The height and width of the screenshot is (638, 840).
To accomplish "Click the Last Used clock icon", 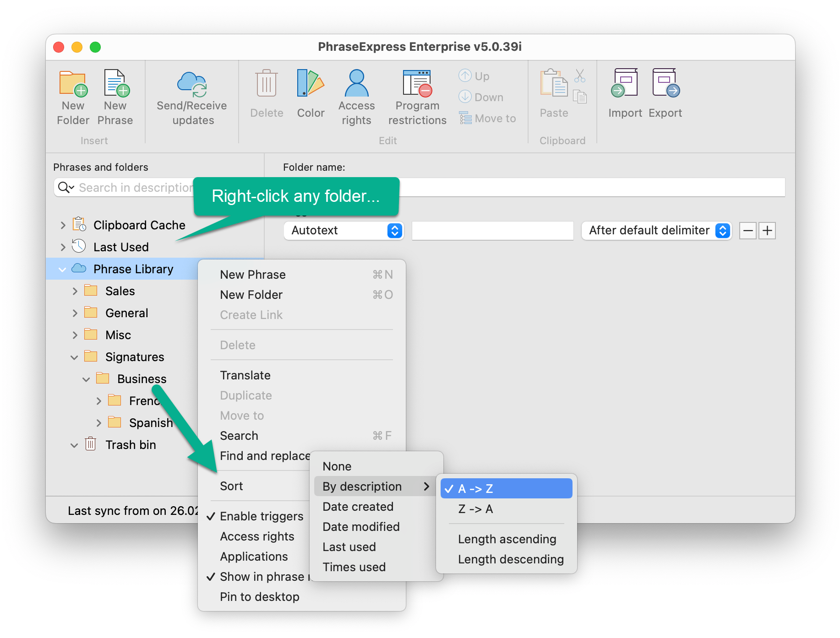I will coord(79,246).
